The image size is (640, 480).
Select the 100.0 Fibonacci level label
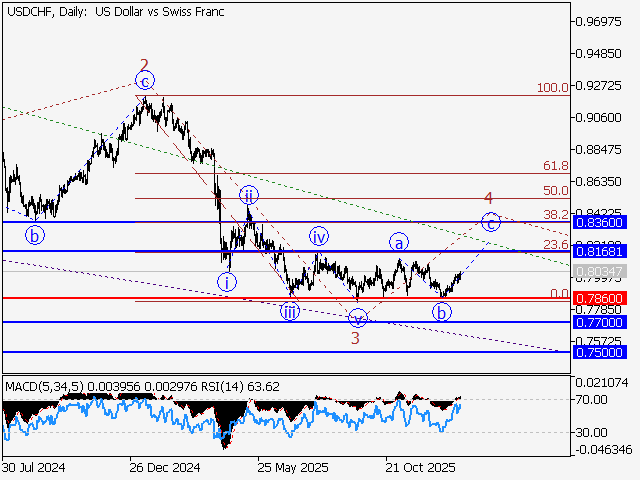point(552,88)
